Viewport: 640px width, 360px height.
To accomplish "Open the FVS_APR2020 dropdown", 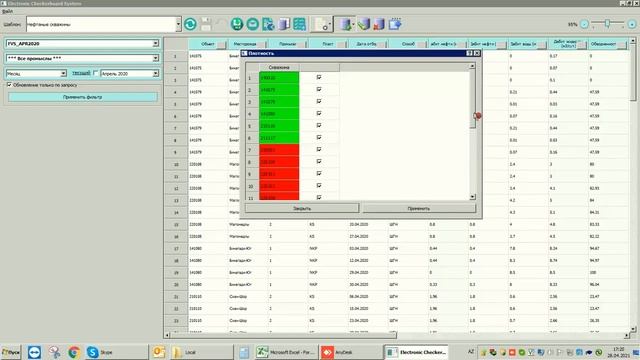I will pyautogui.click(x=156, y=43).
